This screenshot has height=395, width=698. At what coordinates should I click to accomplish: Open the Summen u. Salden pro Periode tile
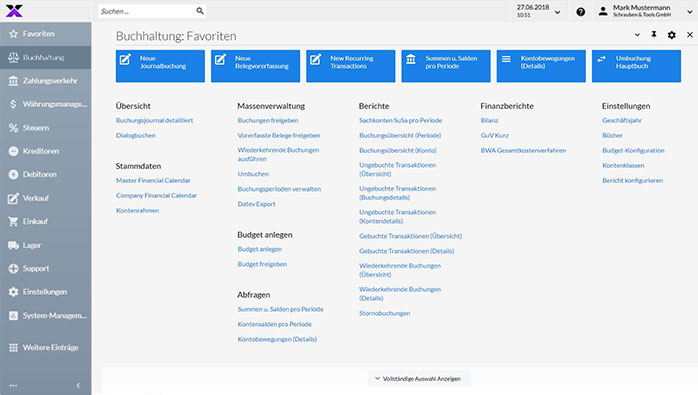tap(446, 66)
